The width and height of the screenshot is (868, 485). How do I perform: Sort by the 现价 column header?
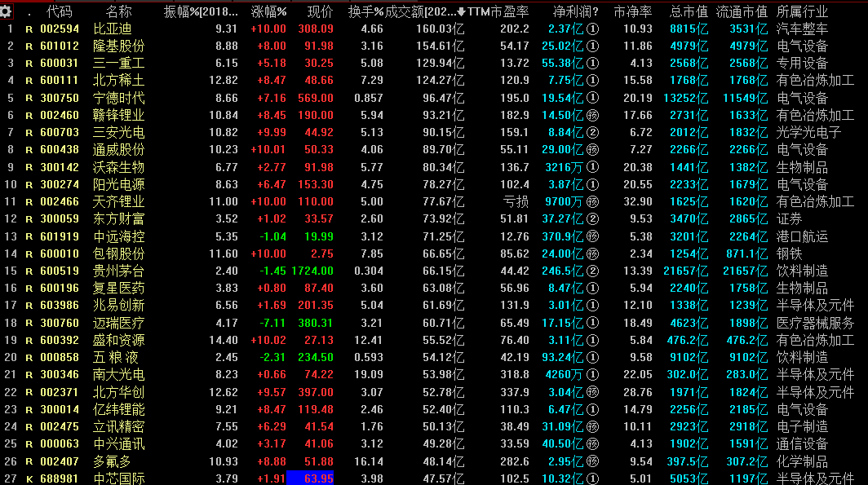coord(320,11)
